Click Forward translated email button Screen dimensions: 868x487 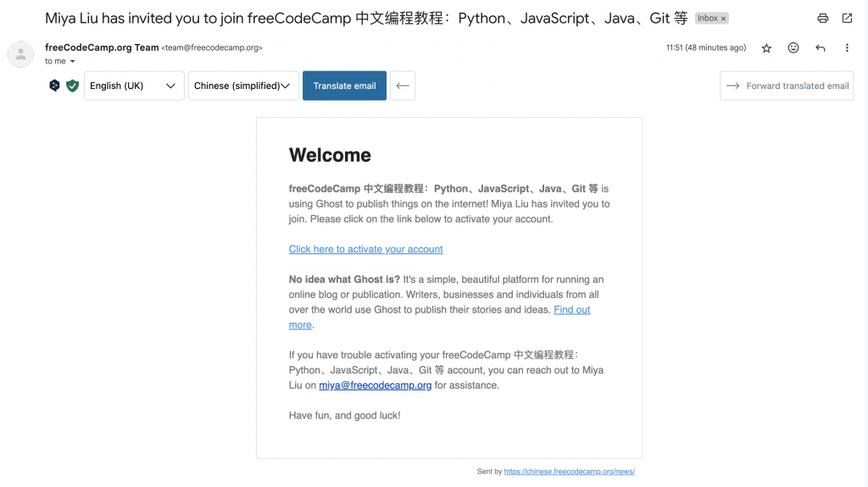pos(787,86)
